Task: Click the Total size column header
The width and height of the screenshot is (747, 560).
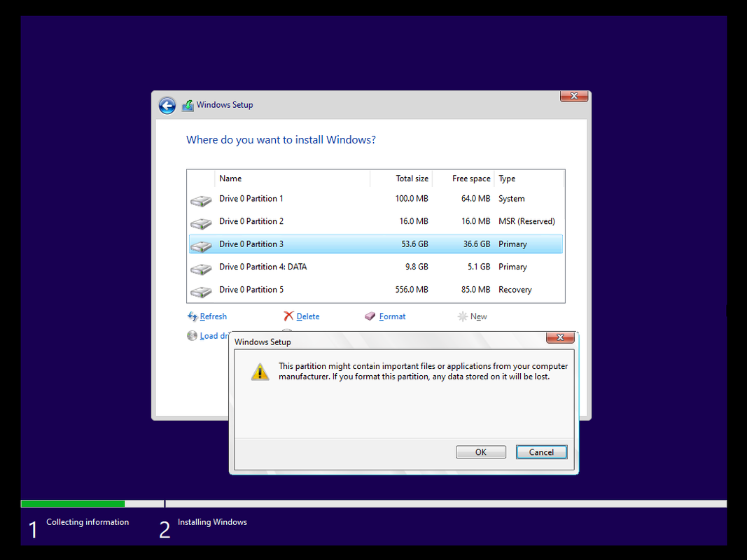Action: tap(401, 178)
